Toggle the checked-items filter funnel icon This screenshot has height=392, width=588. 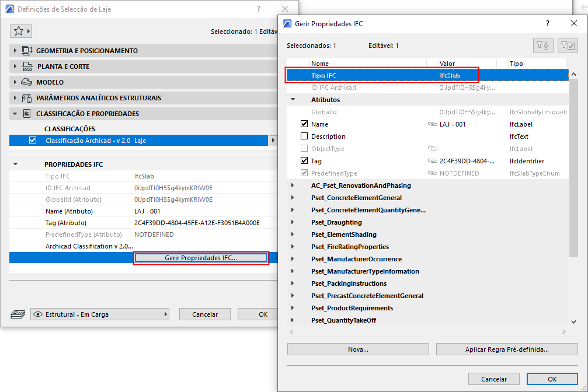[x=568, y=45]
